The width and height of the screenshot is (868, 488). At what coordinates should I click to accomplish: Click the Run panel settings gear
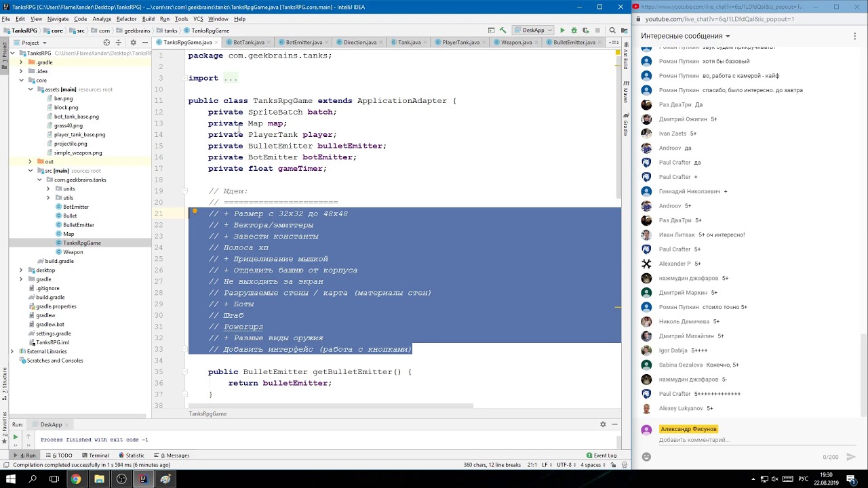click(x=603, y=424)
